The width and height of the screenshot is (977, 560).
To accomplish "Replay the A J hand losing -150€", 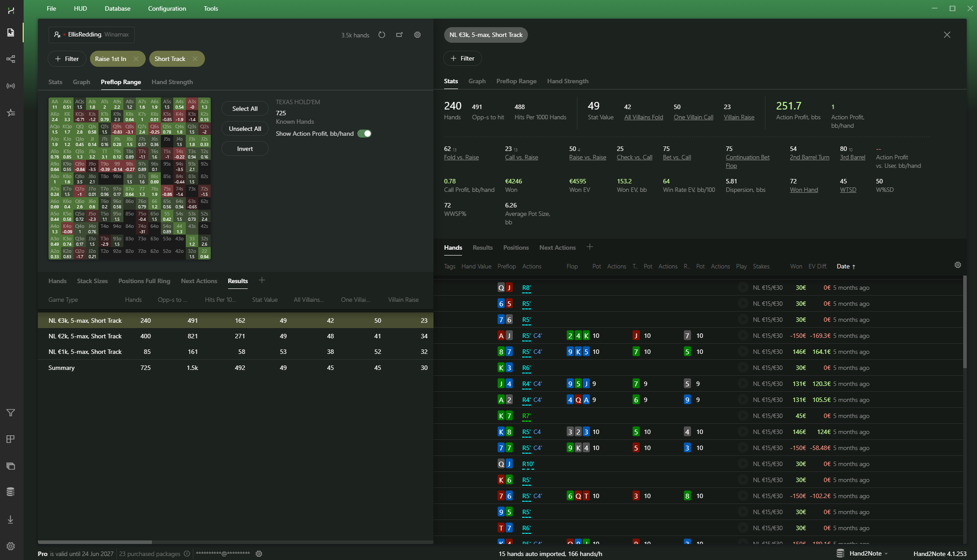I will pyautogui.click(x=743, y=336).
